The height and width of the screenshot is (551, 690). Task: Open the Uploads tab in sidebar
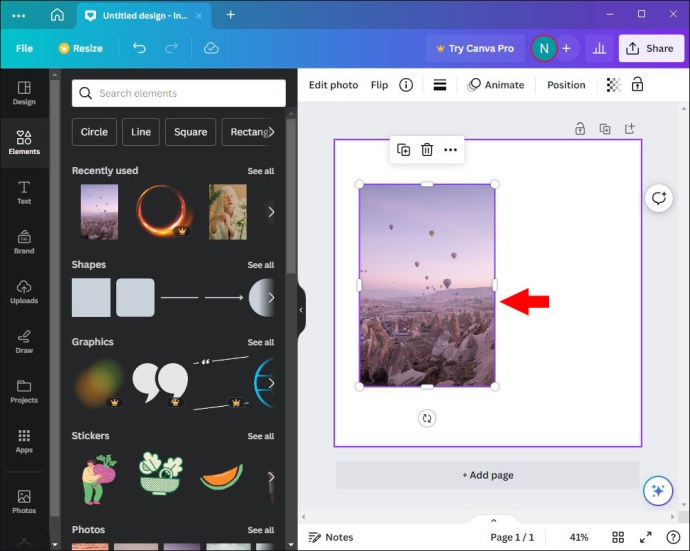(x=24, y=292)
